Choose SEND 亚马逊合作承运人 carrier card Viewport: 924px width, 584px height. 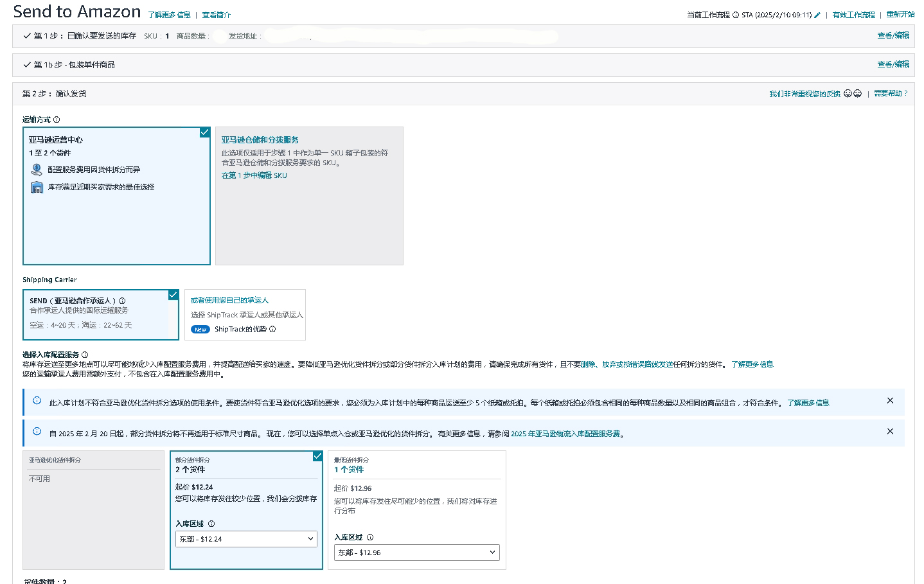tap(101, 315)
